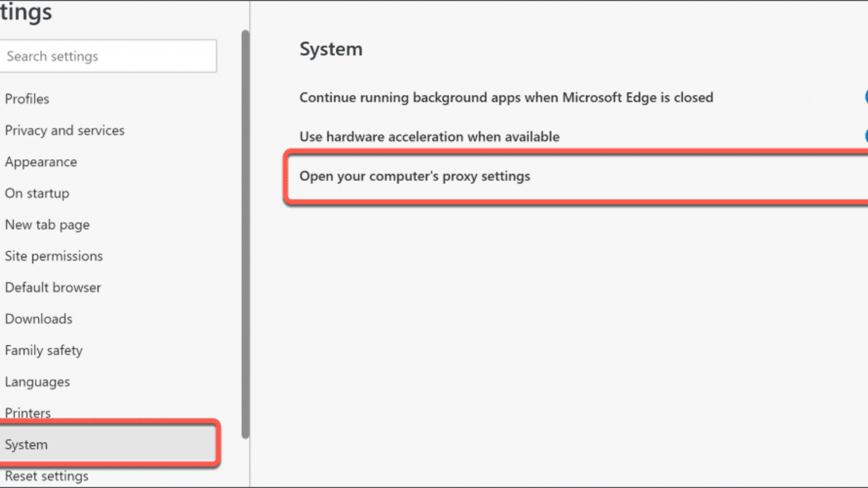Open Languages settings
Viewport: 868px width, 488px height.
coord(37,382)
